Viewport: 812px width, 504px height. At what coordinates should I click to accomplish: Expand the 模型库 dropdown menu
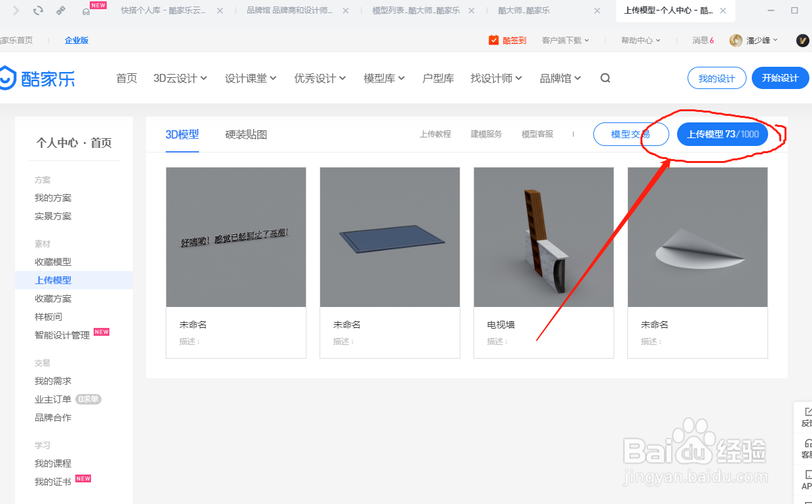click(x=384, y=78)
